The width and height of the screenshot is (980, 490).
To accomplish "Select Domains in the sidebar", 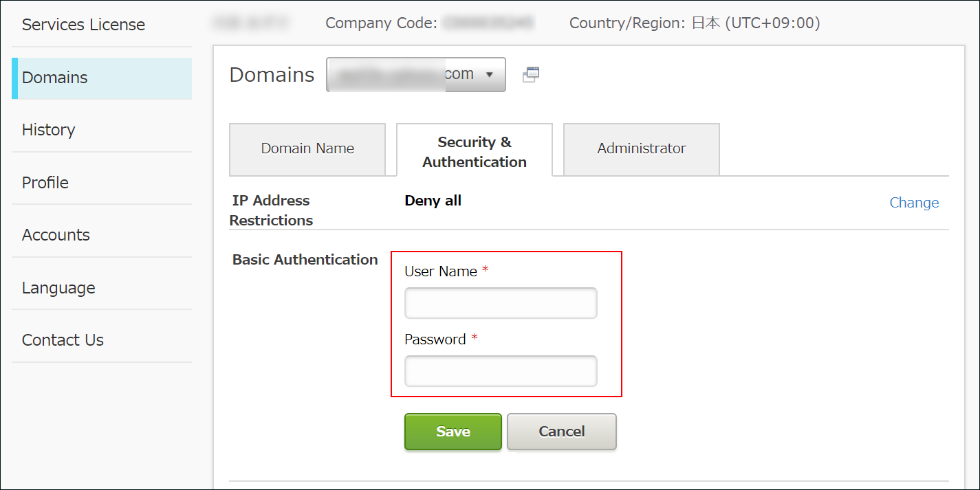I will [x=55, y=78].
